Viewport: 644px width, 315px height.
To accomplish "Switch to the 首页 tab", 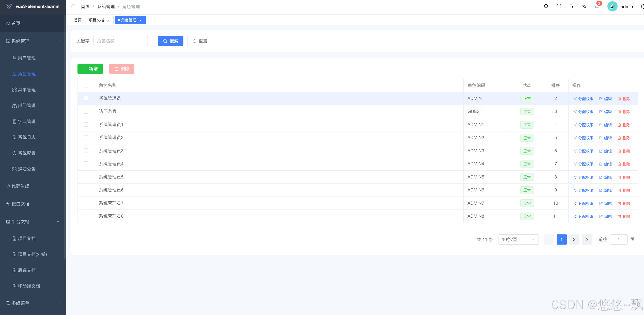I will pos(78,20).
